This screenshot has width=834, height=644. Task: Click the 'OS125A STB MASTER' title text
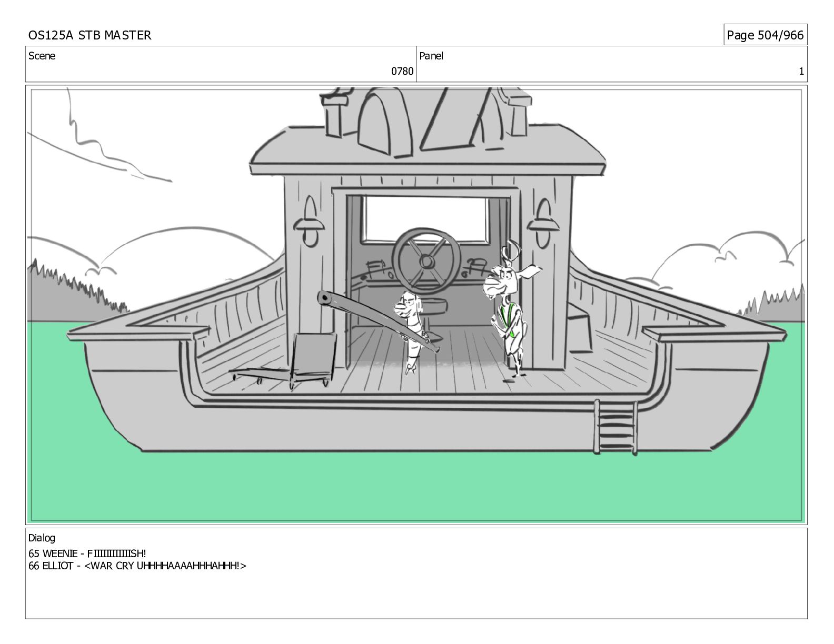click(x=90, y=35)
